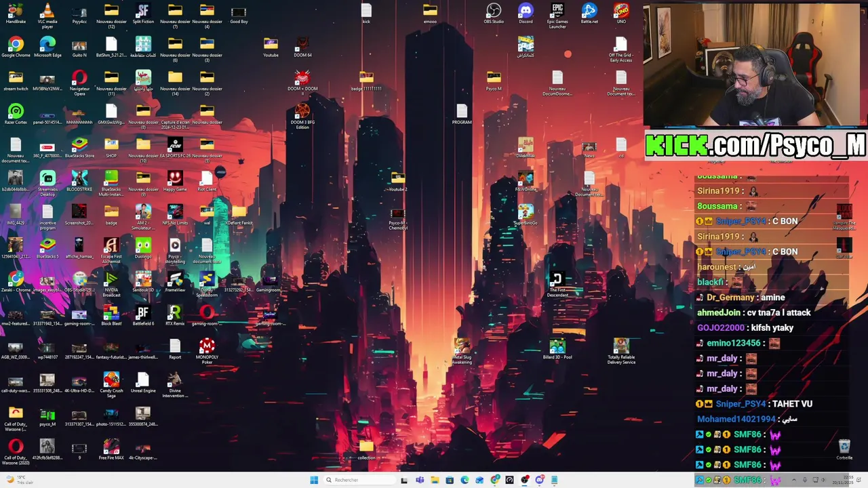Select the Youtube desktop folder
Viewport: 868px width, 488px height.
(271, 47)
